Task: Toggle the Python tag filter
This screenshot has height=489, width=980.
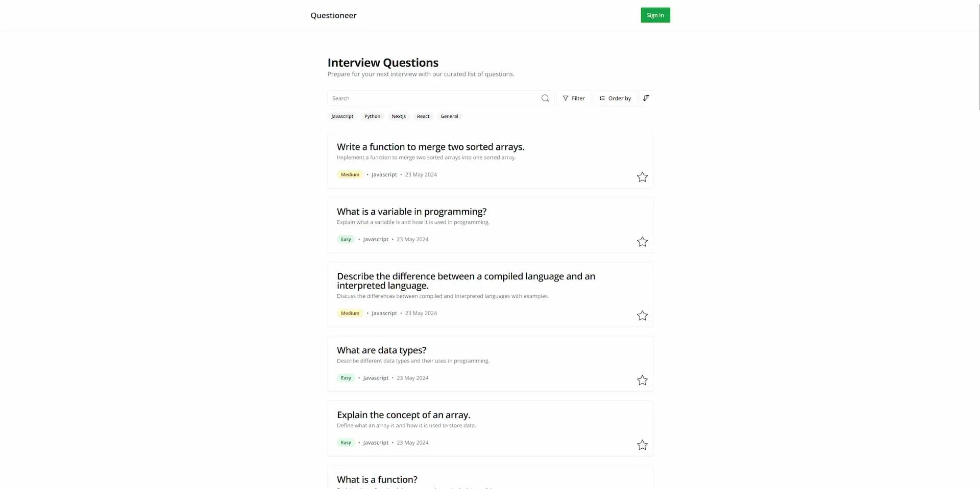Action: pos(372,116)
